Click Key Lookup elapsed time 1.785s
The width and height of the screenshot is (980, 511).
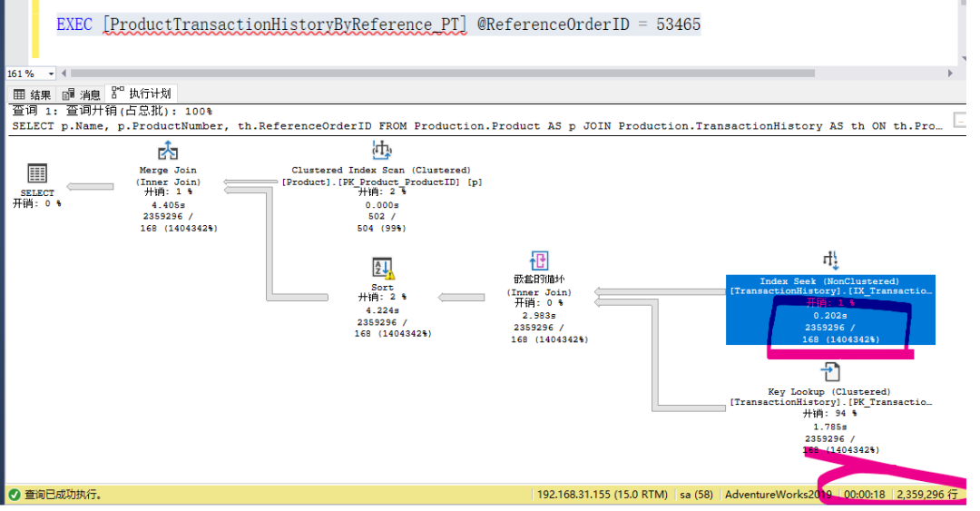pos(830,427)
